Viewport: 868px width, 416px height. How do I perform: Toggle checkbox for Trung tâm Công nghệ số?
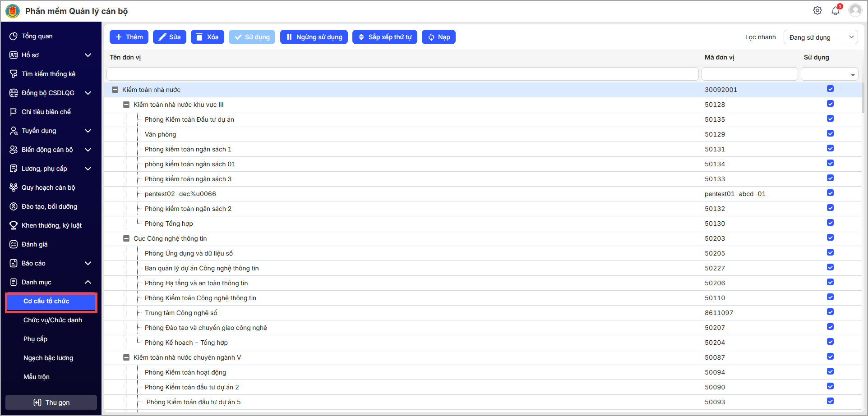(x=830, y=312)
